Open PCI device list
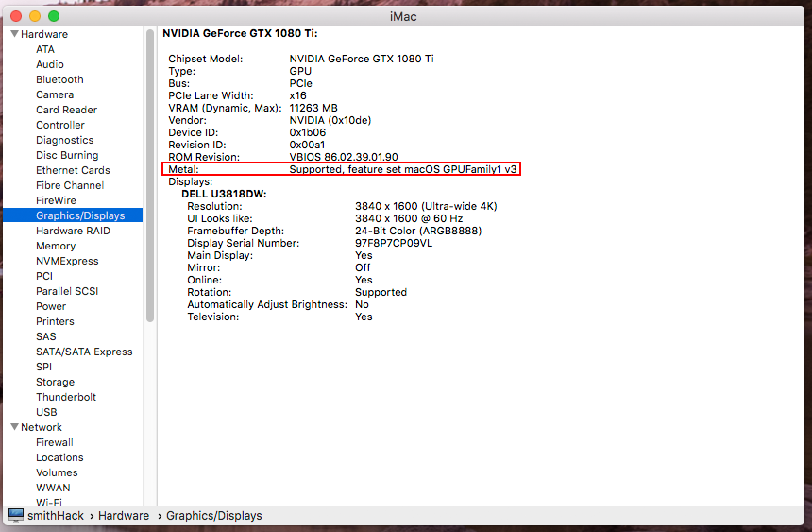The height and width of the screenshot is (532, 812). pyautogui.click(x=44, y=276)
